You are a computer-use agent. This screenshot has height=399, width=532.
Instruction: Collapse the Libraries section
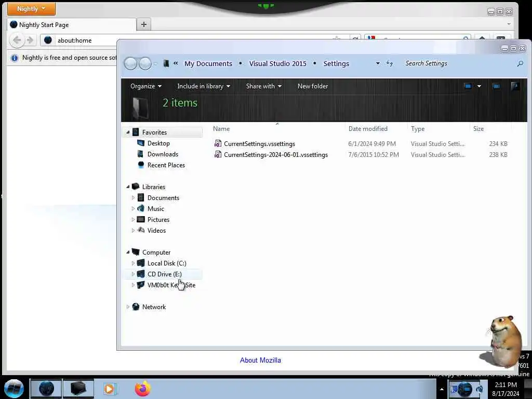[128, 187]
